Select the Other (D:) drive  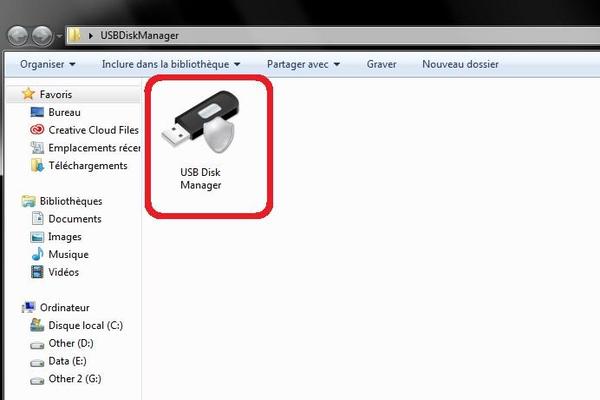(70, 344)
